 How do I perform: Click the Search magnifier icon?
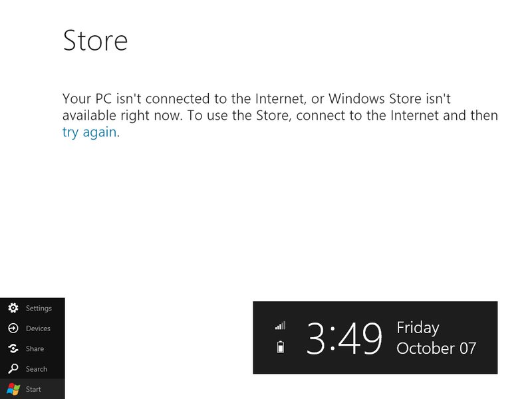click(x=13, y=369)
